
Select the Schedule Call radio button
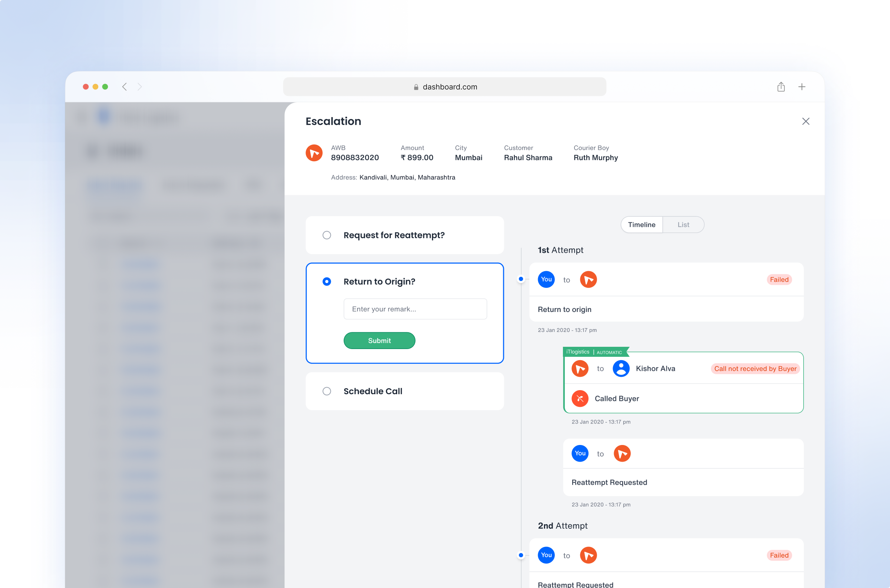tap(326, 391)
